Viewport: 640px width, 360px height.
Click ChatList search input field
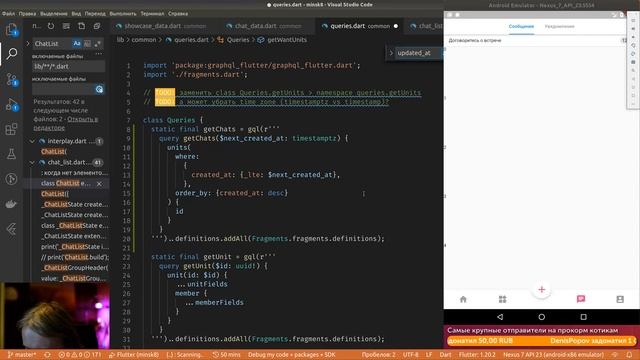[52, 43]
